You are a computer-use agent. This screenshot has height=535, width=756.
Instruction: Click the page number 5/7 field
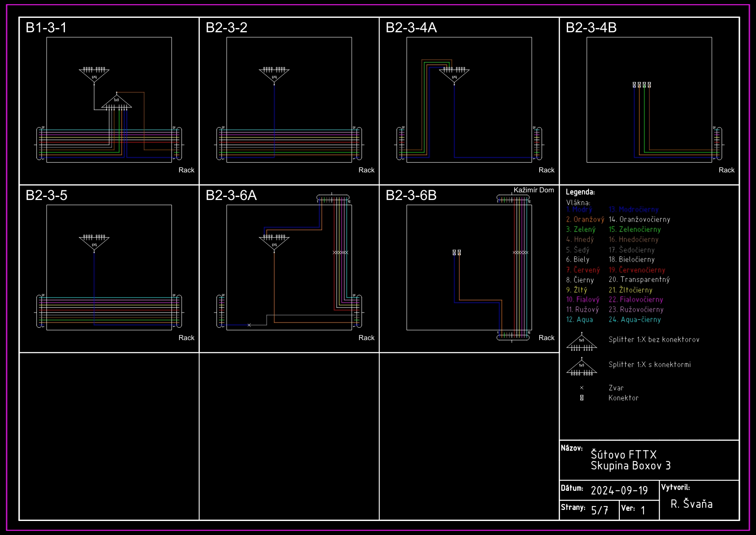(x=599, y=510)
